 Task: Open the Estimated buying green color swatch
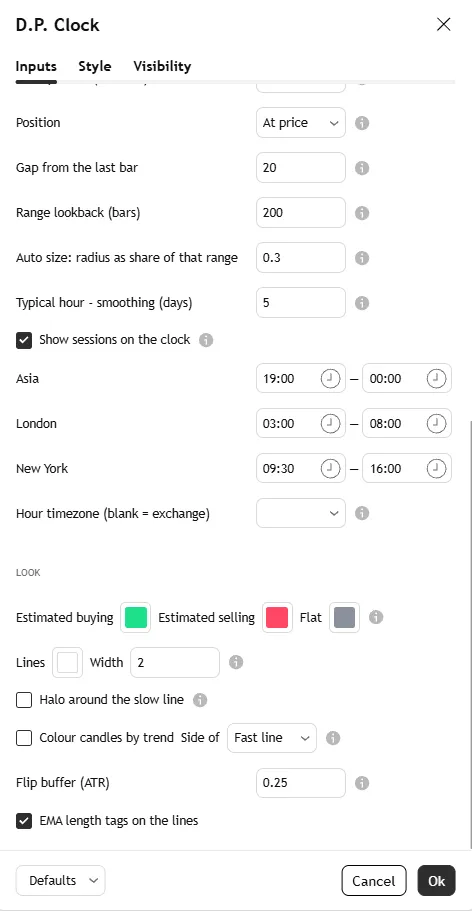[135, 617]
